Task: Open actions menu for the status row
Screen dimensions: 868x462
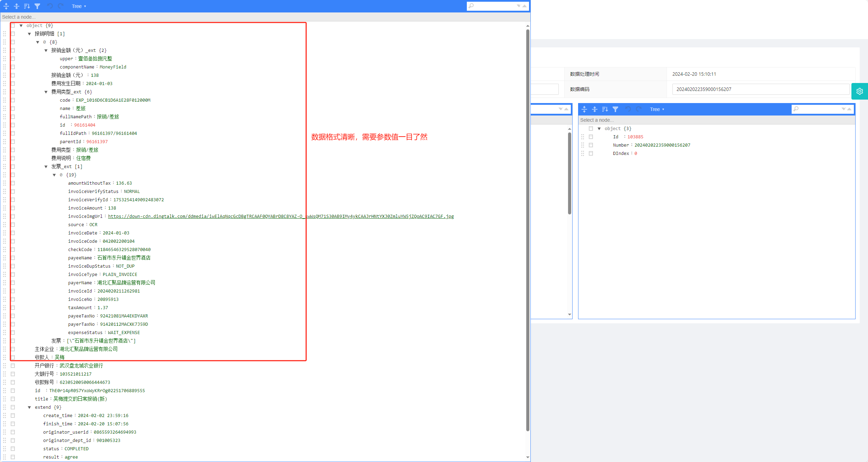Action: tap(13, 449)
